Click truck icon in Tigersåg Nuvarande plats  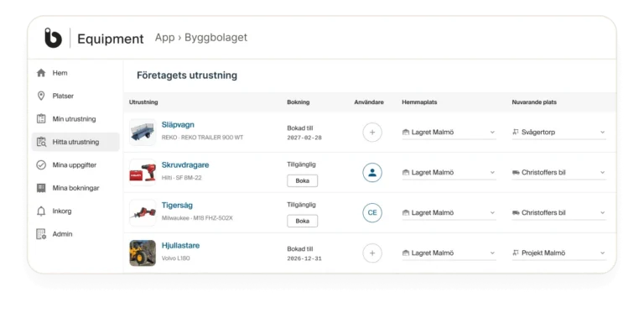tap(516, 213)
